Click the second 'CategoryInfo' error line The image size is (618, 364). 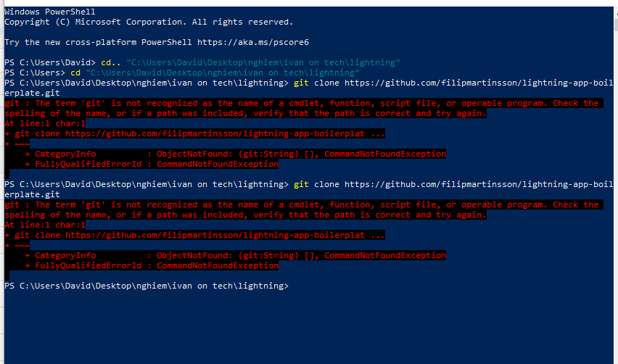click(x=235, y=255)
